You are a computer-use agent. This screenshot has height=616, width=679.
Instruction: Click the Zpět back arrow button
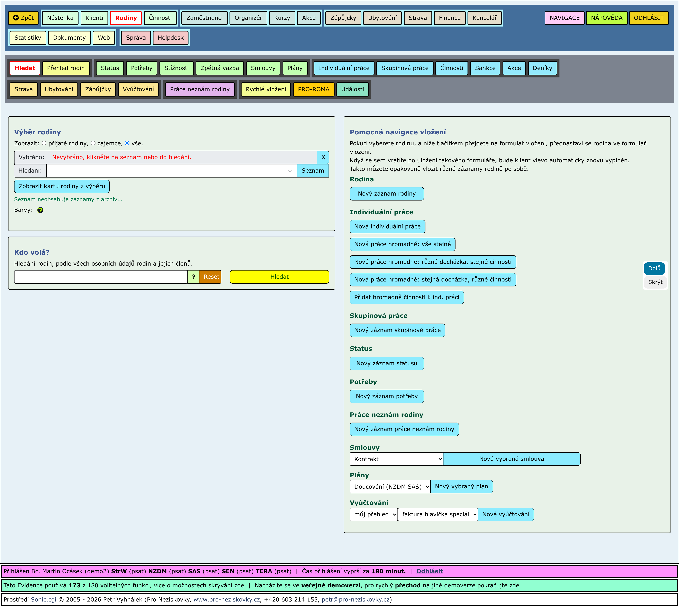(23, 18)
